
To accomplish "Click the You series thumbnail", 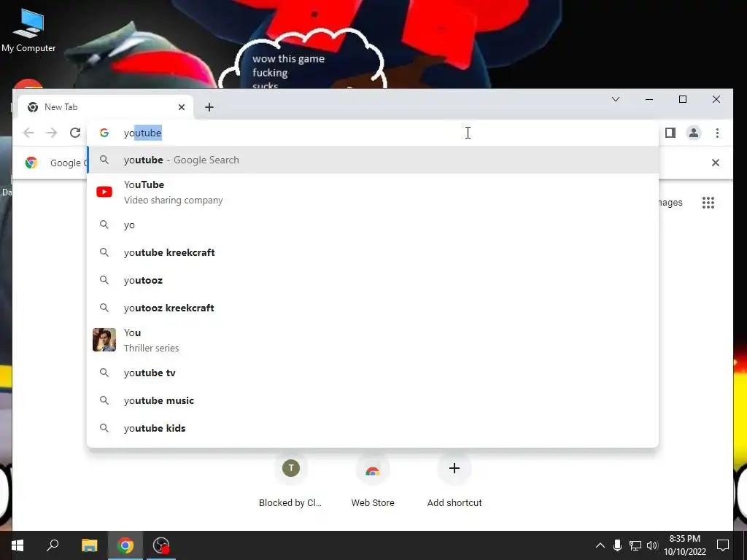I will [104, 340].
